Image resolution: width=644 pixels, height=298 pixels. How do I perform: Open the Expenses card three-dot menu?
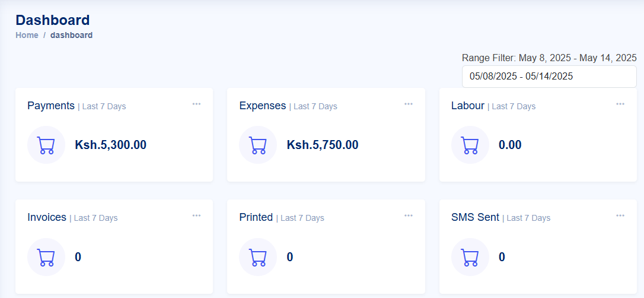(x=408, y=104)
